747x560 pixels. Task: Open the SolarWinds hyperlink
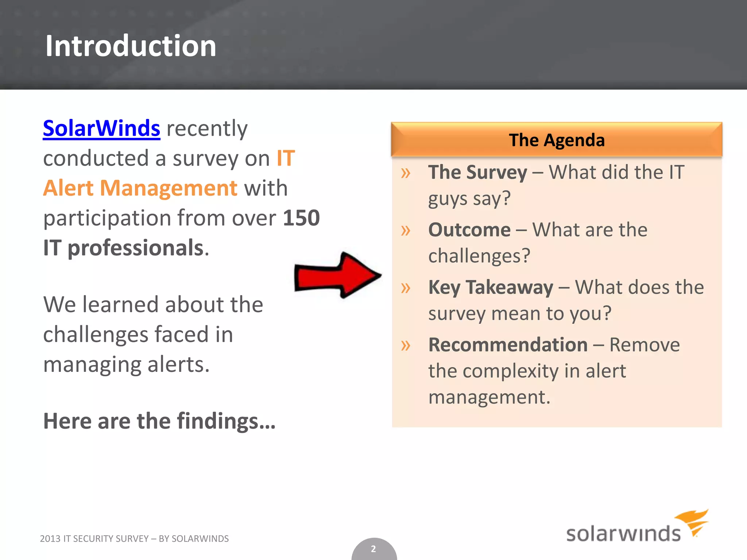click(101, 128)
